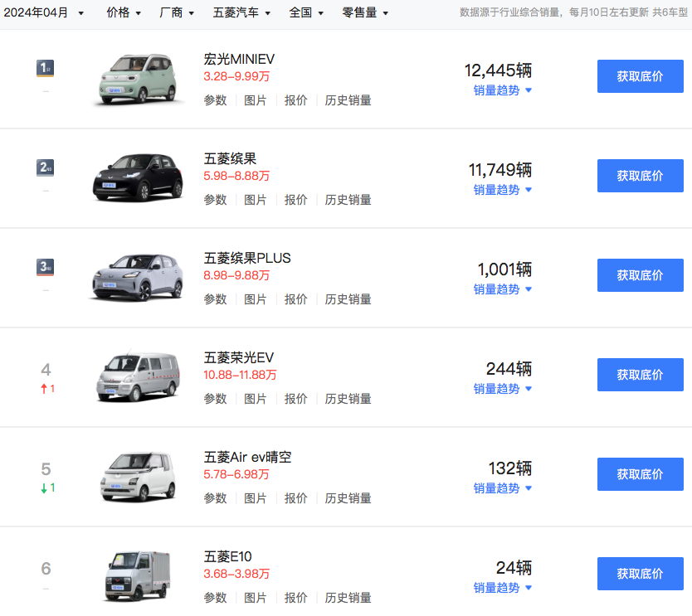Open the 五菱缤果 model title

[230, 158]
